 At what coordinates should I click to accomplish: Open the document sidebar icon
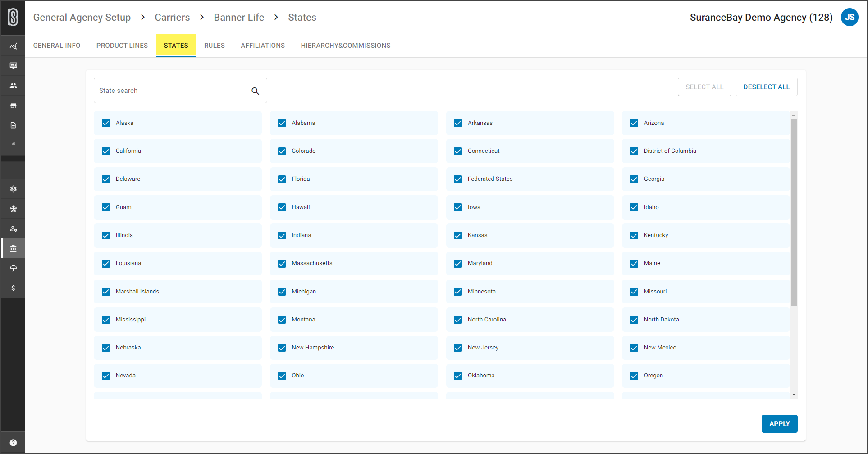point(13,125)
